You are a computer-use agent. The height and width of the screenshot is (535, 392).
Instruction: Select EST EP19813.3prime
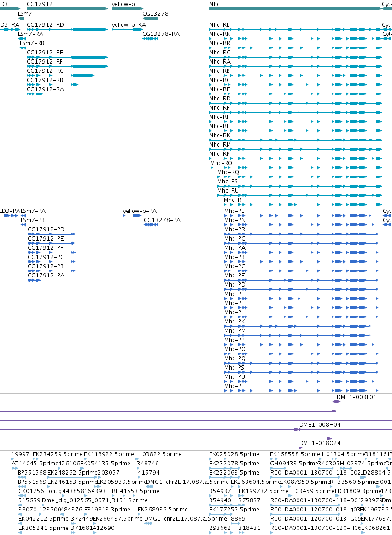tap(107, 510)
